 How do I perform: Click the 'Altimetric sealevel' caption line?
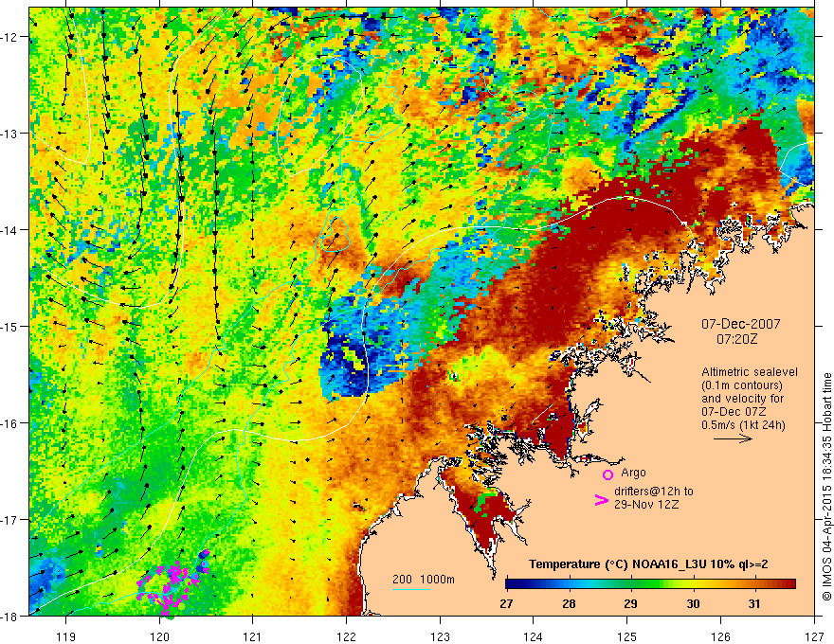pos(749,372)
